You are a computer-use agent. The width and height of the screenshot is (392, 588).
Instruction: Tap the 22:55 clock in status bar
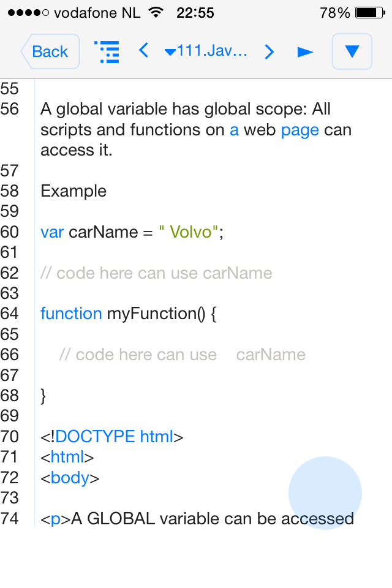195,13
